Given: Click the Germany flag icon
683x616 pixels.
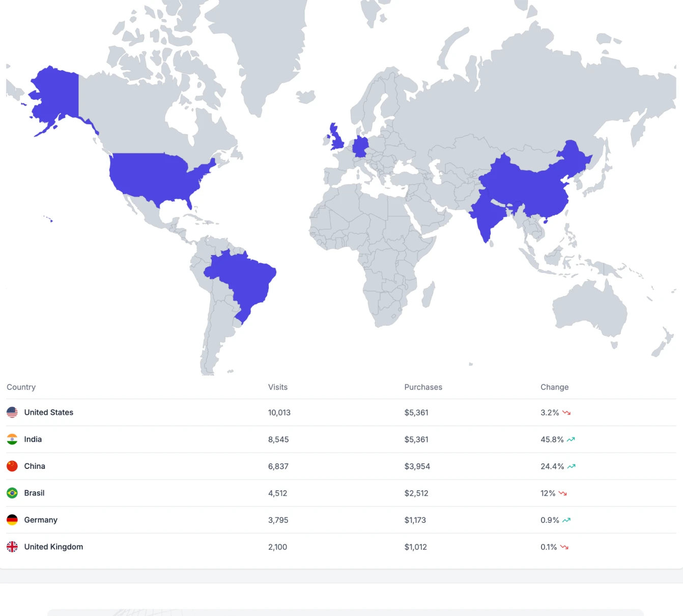Looking at the screenshot, I should pyautogui.click(x=12, y=520).
